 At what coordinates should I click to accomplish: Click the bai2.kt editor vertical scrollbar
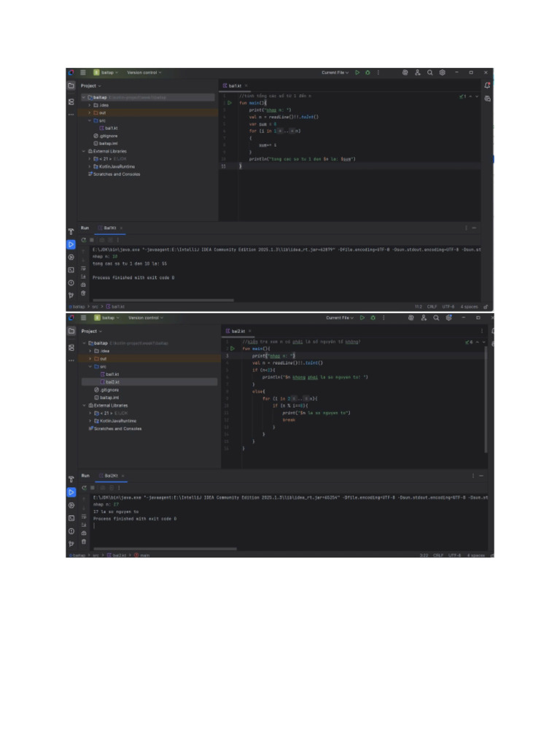486,399
